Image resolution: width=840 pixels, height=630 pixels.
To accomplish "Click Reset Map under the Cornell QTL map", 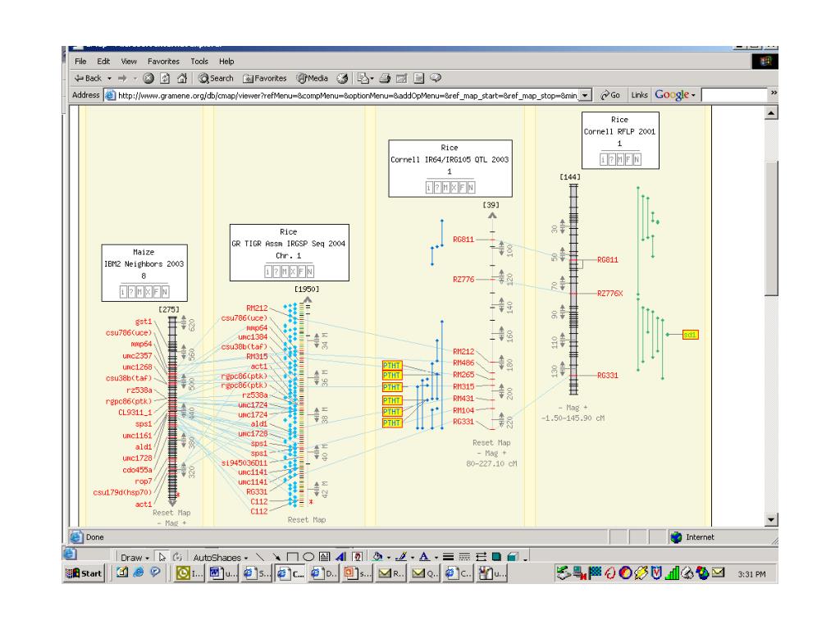I will [491, 442].
